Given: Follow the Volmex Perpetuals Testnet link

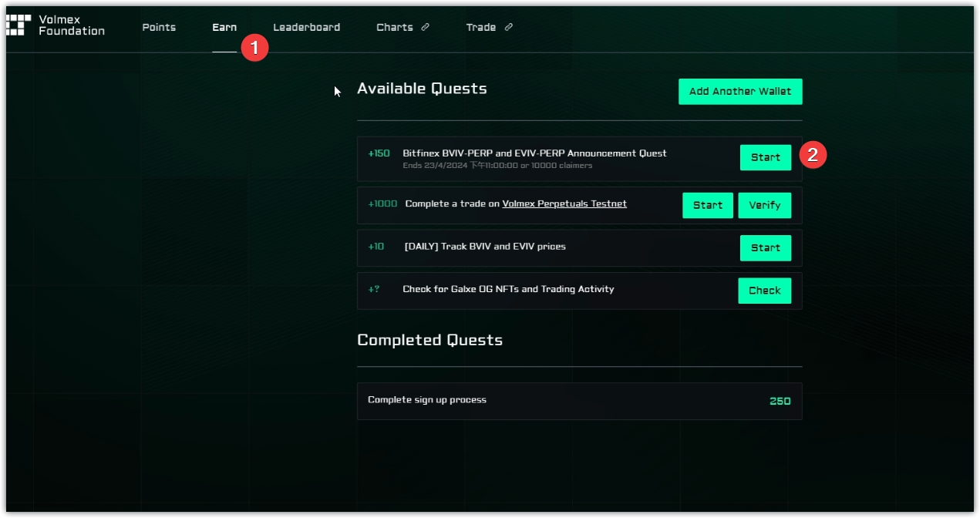Looking at the screenshot, I should (564, 204).
